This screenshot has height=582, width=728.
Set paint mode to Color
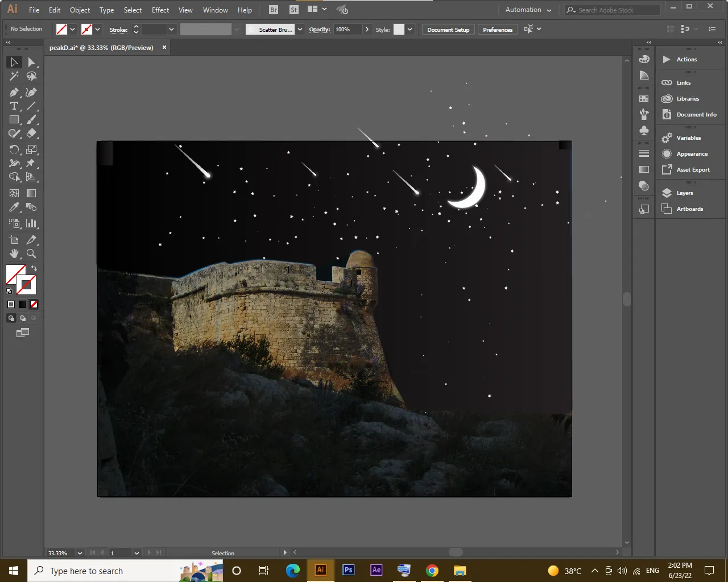pos(11,305)
